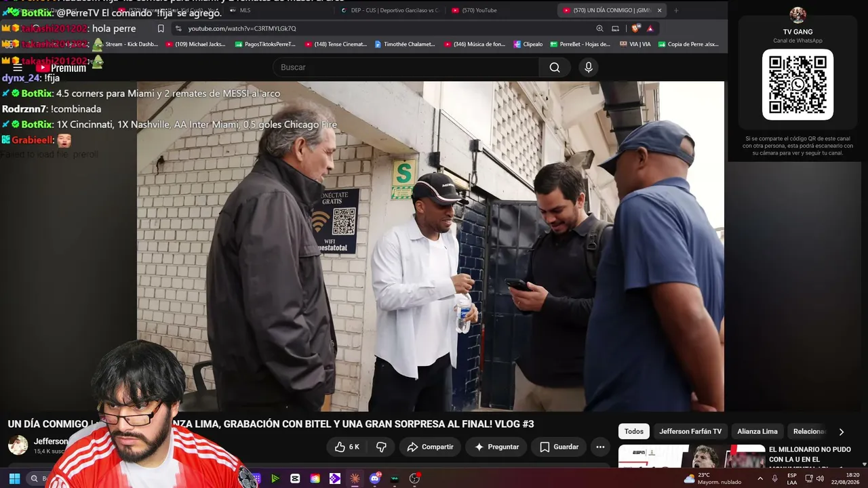
Task: Open more actions ellipsis under the video
Action: point(600,447)
